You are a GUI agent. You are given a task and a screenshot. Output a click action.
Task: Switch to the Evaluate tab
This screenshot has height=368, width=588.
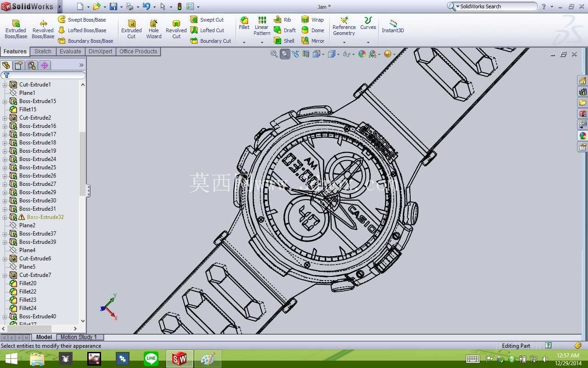click(70, 52)
